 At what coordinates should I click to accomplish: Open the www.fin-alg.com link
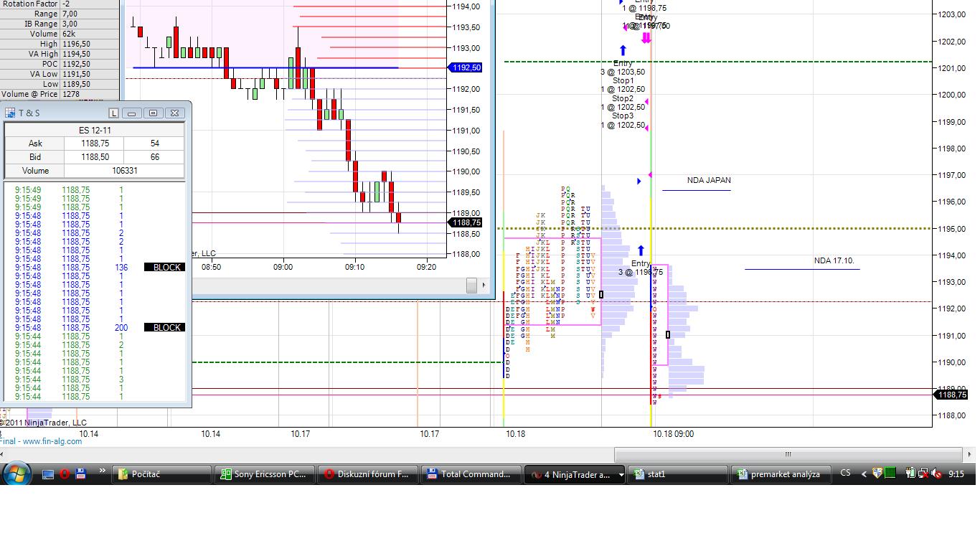pos(52,441)
